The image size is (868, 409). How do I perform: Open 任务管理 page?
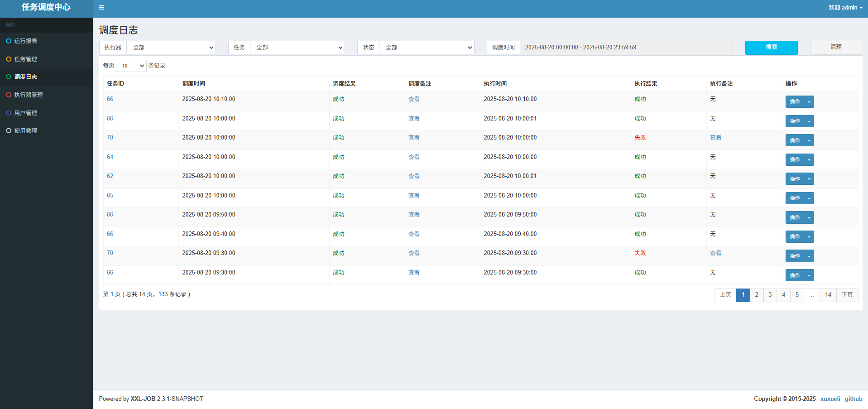tap(46, 59)
